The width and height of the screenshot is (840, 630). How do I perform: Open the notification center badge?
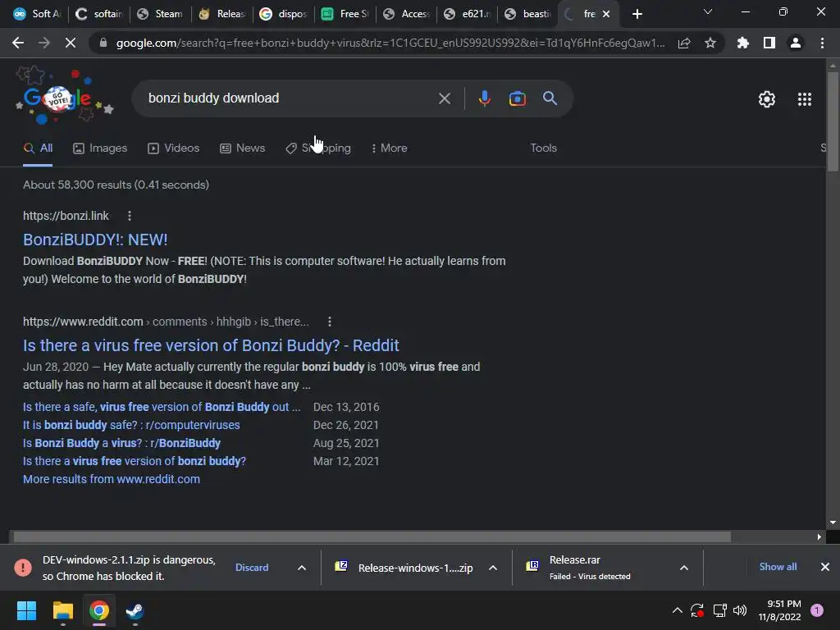point(817,610)
